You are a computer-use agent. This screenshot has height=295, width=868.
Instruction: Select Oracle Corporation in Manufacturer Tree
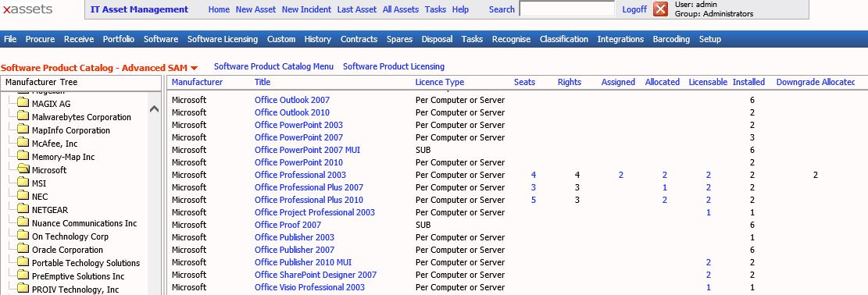[67, 250]
